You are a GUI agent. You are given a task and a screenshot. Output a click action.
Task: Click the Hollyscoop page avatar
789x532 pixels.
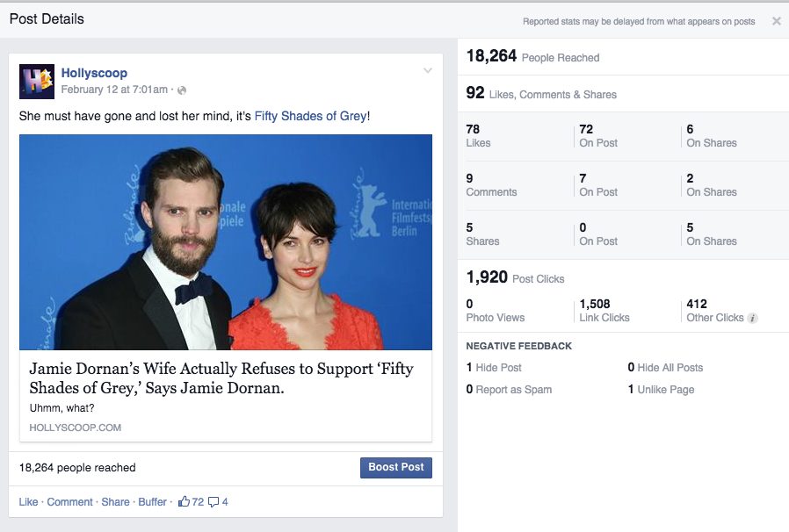tap(37, 82)
